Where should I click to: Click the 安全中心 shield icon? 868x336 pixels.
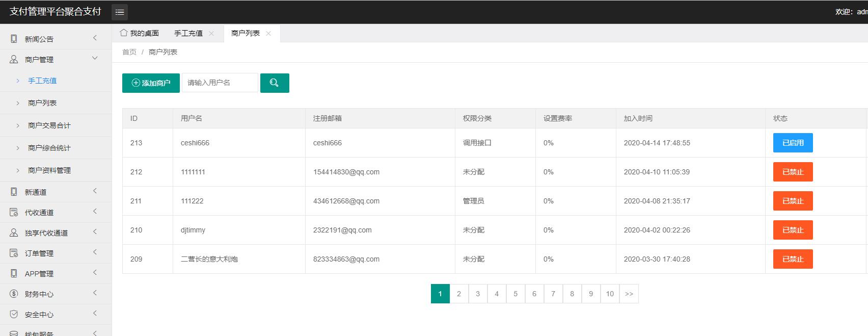[14, 315]
